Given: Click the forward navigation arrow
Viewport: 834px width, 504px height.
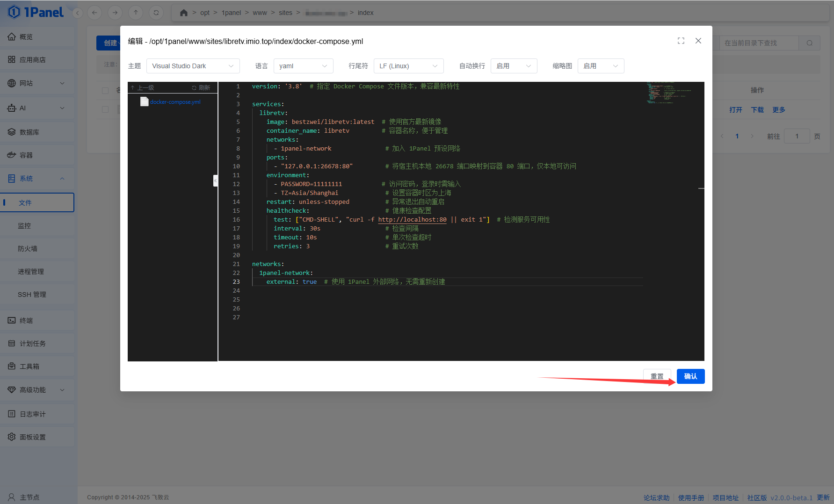Looking at the screenshot, I should coord(115,13).
